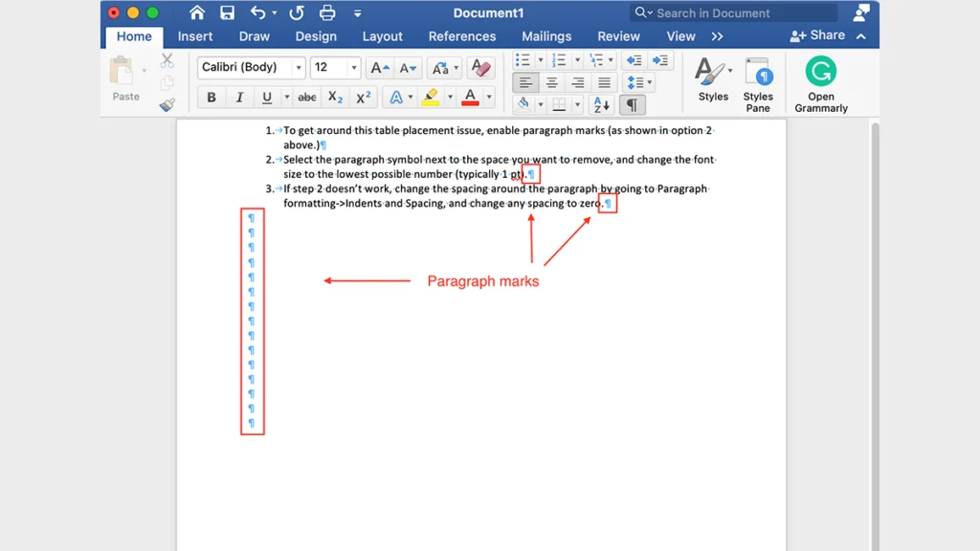Open line and paragraph spacing
This screenshot has width=980, height=551.
[x=638, y=82]
